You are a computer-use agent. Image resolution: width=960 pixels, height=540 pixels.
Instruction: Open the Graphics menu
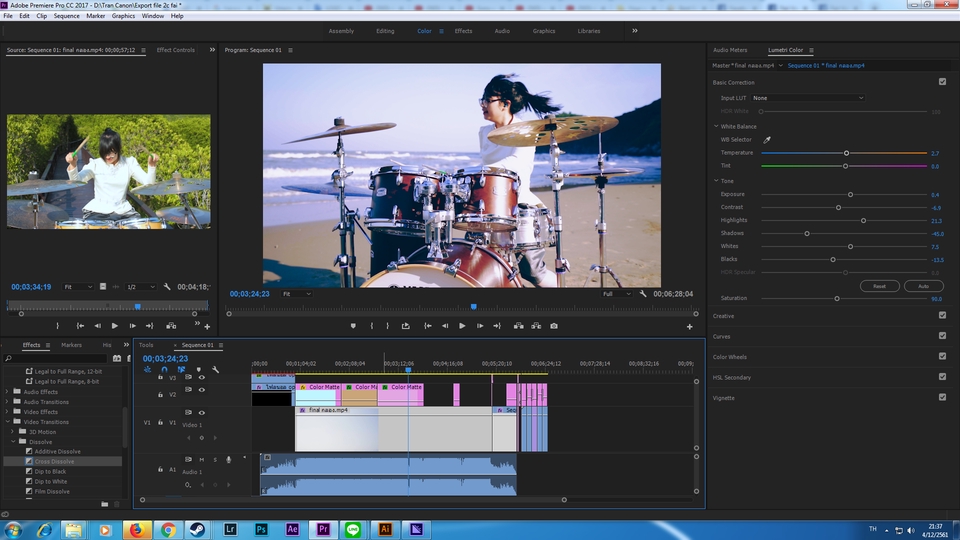pos(123,16)
